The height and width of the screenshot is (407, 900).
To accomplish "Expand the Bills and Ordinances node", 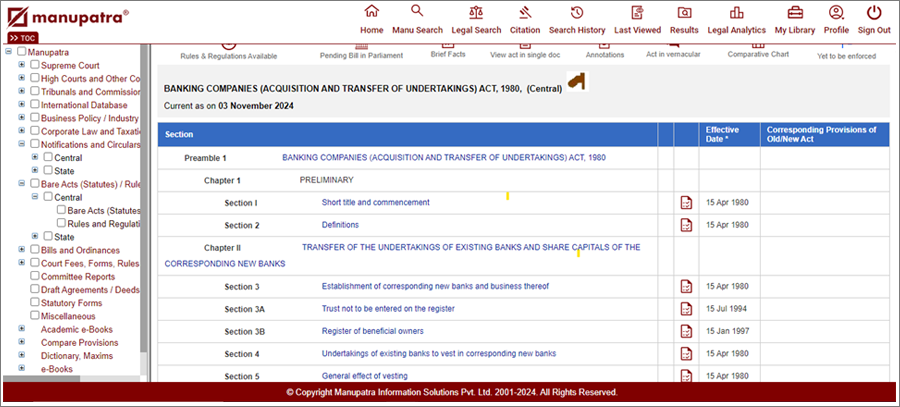I will click(x=22, y=250).
